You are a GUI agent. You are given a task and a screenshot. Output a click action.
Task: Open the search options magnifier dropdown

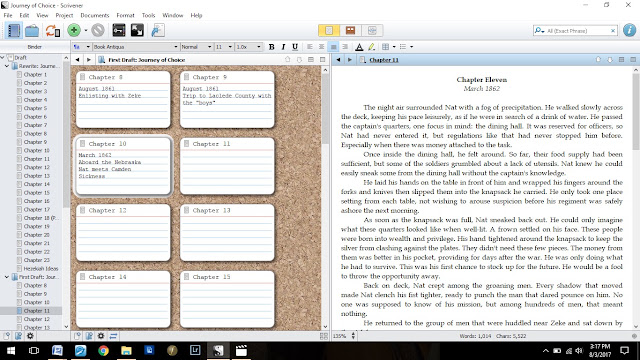pyautogui.click(x=540, y=31)
